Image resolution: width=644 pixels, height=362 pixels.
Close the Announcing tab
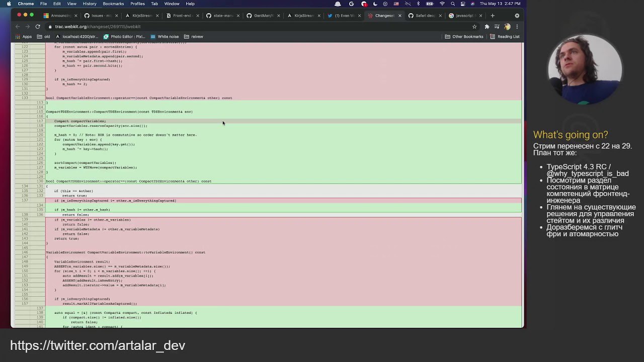(76, 16)
